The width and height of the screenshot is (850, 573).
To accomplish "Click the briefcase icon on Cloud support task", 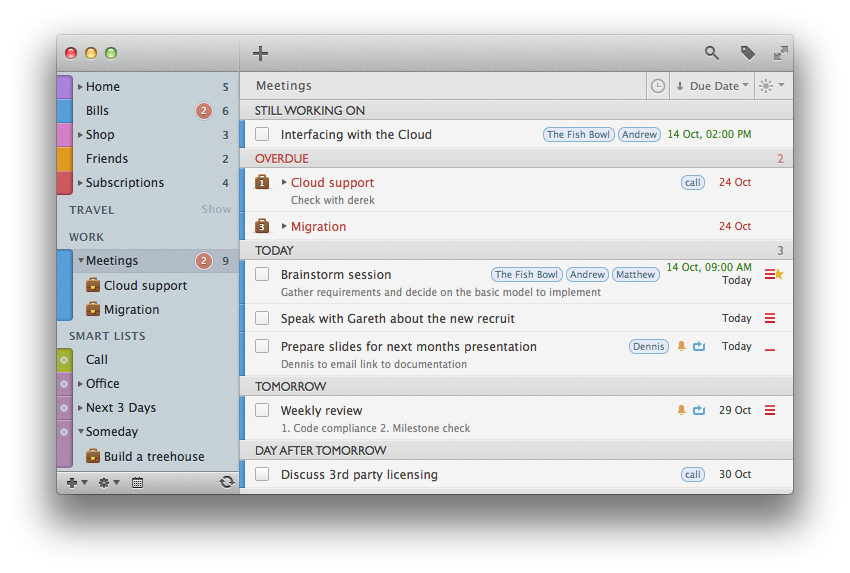I will pos(262,182).
